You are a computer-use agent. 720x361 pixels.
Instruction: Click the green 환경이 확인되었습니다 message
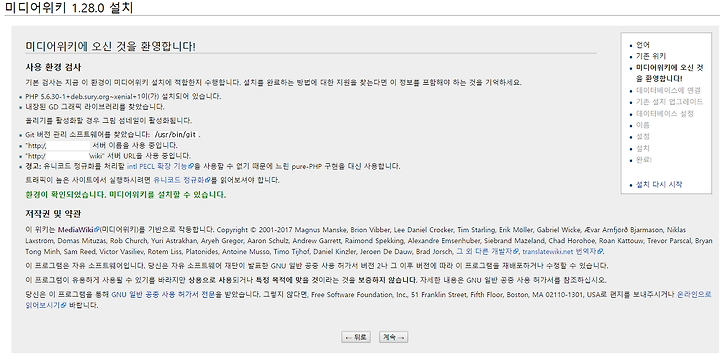click(x=125, y=195)
